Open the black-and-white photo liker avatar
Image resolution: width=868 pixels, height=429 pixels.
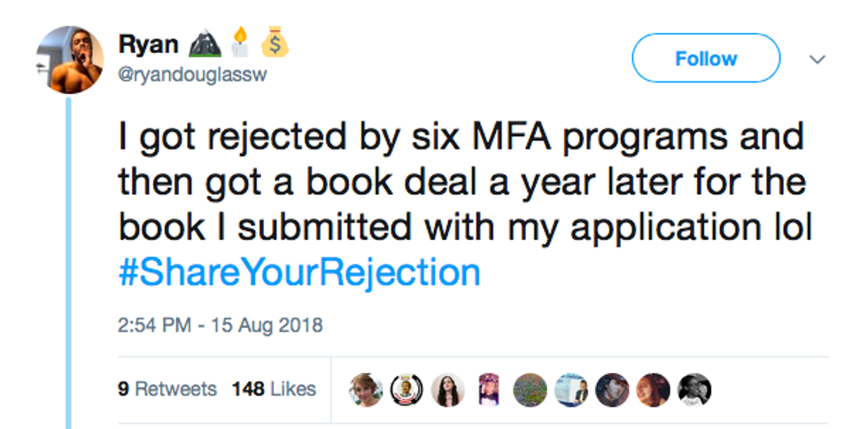pyautogui.click(x=694, y=390)
